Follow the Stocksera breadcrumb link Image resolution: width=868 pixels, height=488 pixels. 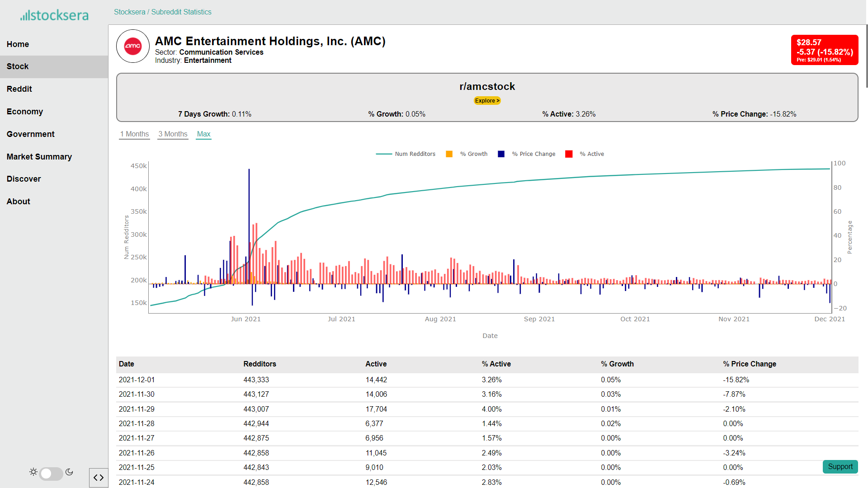[x=129, y=12]
